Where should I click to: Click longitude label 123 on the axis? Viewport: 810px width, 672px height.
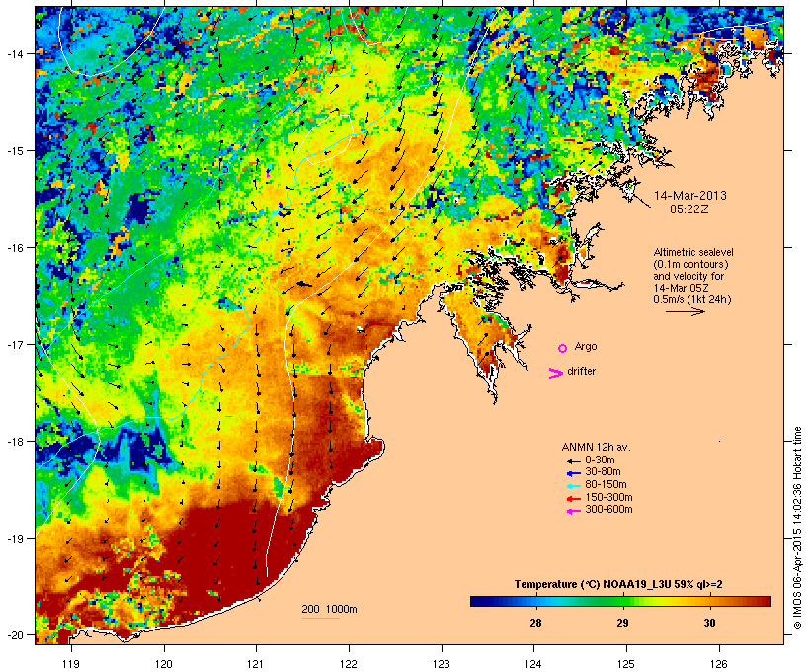(x=442, y=664)
